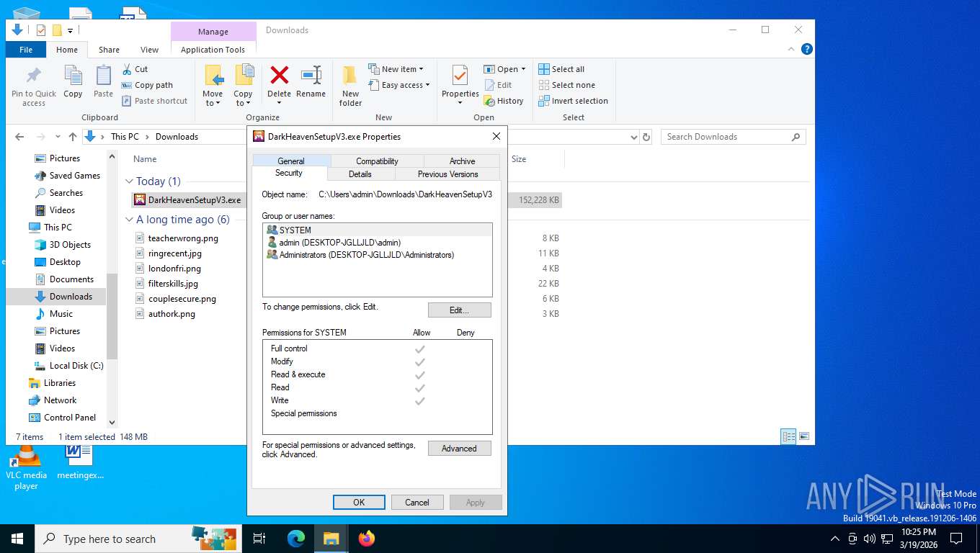The height and width of the screenshot is (553, 980).
Task: Switch to the Share ribbon tab
Action: pyautogui.click(x=109, y=50)
